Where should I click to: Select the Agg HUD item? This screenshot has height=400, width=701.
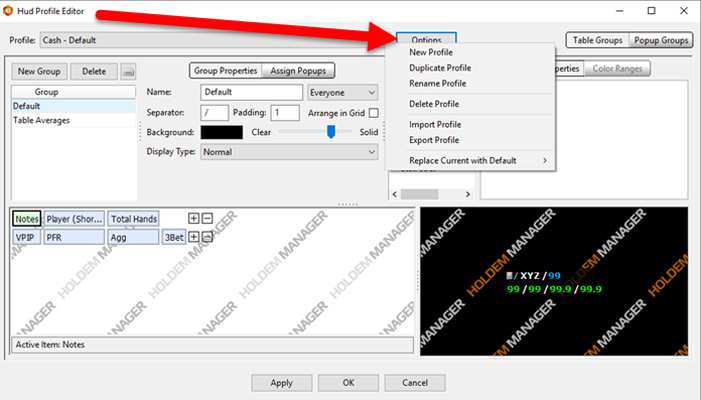click(x=133, y=237)
